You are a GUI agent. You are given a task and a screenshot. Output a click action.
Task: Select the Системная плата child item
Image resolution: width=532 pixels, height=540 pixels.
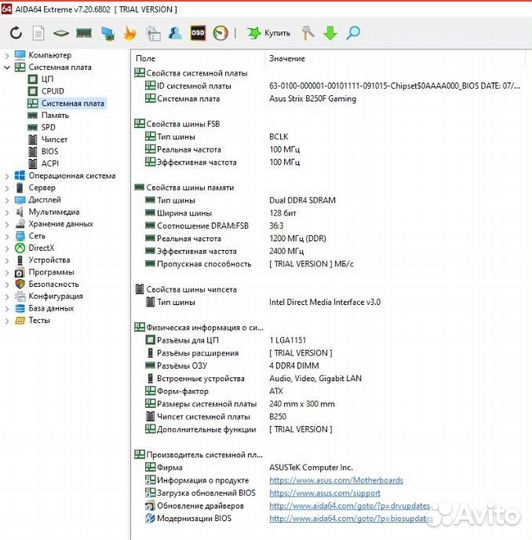[x=73, y=103]
